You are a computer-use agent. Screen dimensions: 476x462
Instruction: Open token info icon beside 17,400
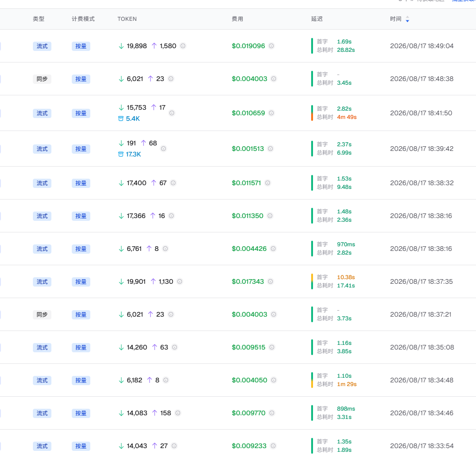(173, 183)
